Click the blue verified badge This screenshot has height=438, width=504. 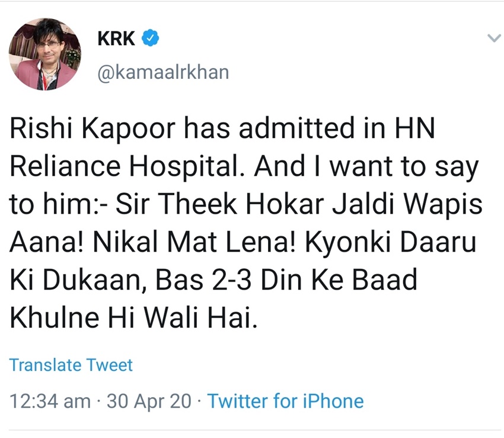tap(151, 39)
